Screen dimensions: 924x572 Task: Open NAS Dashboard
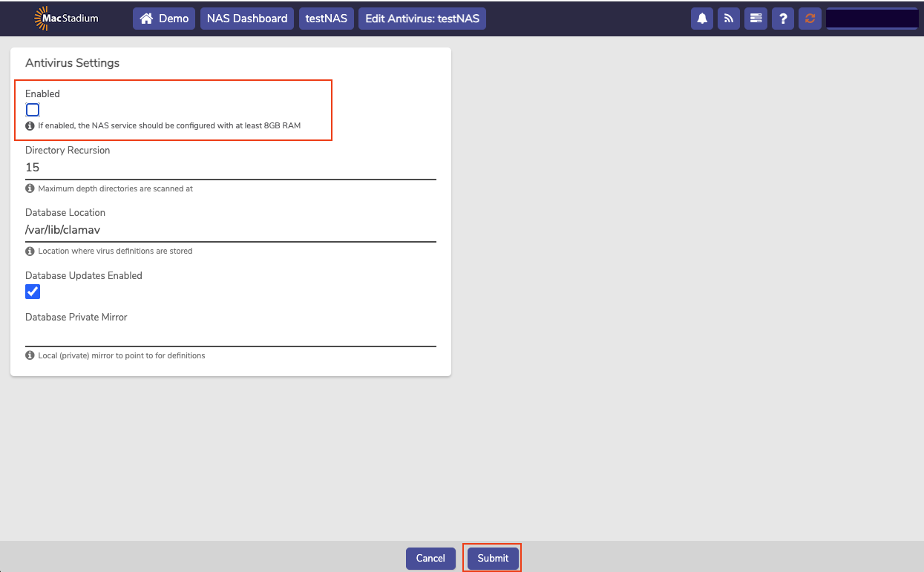[x=246, y=19]
